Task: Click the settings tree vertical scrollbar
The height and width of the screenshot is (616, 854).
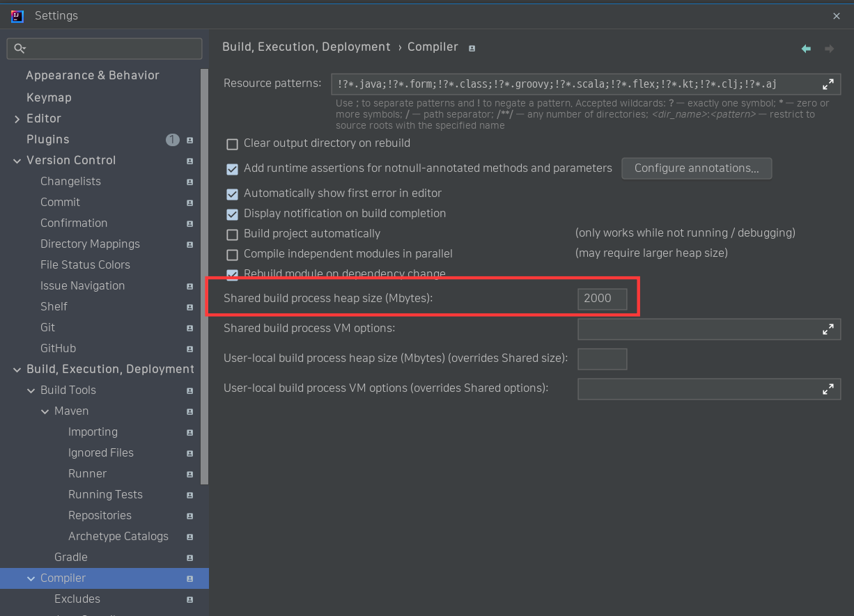Action: click(204, 276)
